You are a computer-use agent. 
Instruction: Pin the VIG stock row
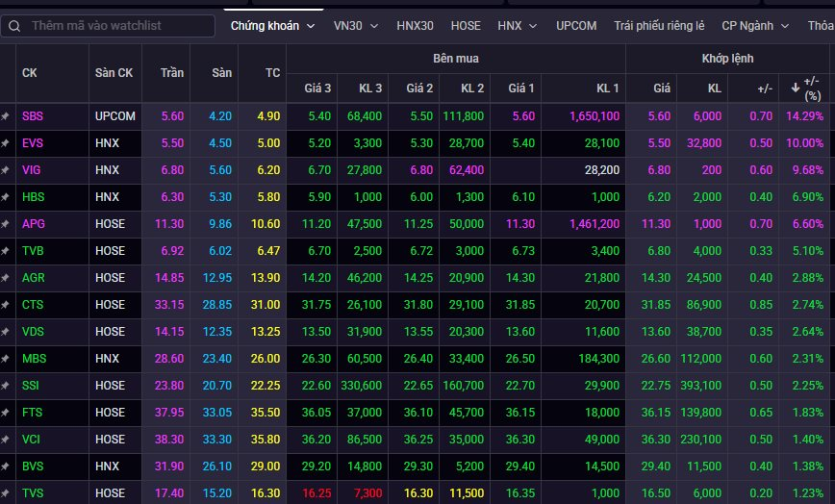[x=5, y=170]
